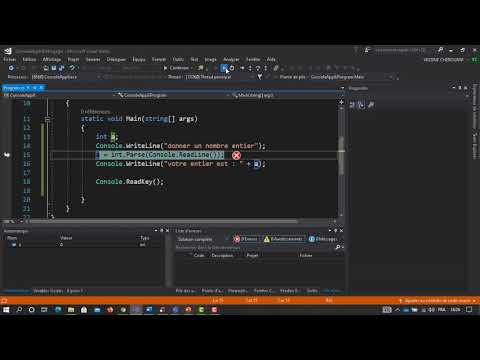480x360 pixels.
Task: Step into the current line
Action: pyautogui.click(x=250, y=68)
